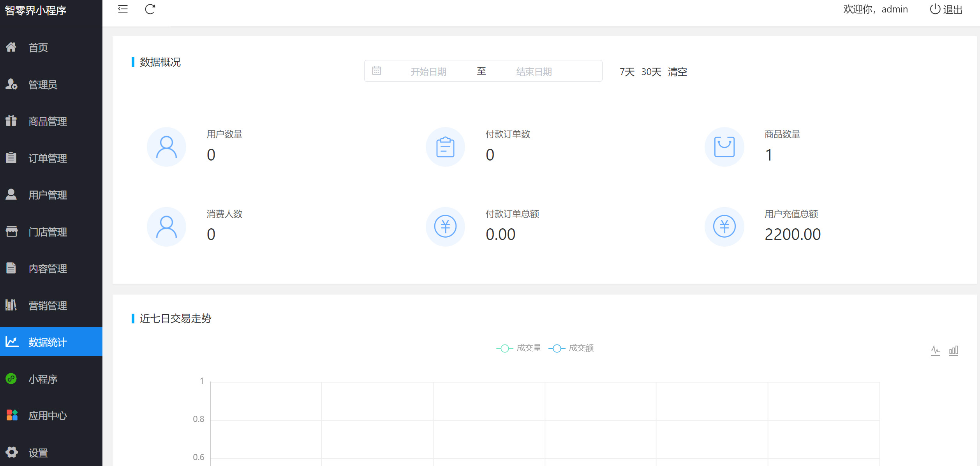
Task: Expand the 营销管理 sidebar section
Action: 48,305
